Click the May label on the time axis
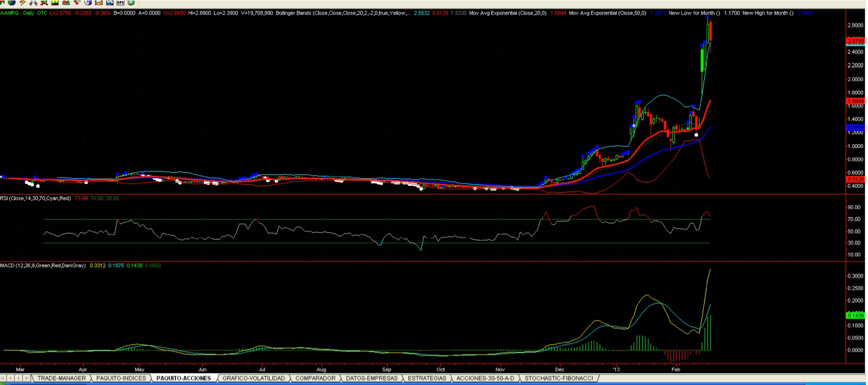 (140, 369)
